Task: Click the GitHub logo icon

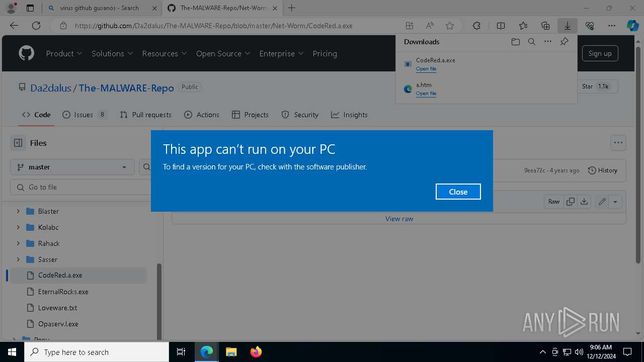Action: tap(26, 53)
